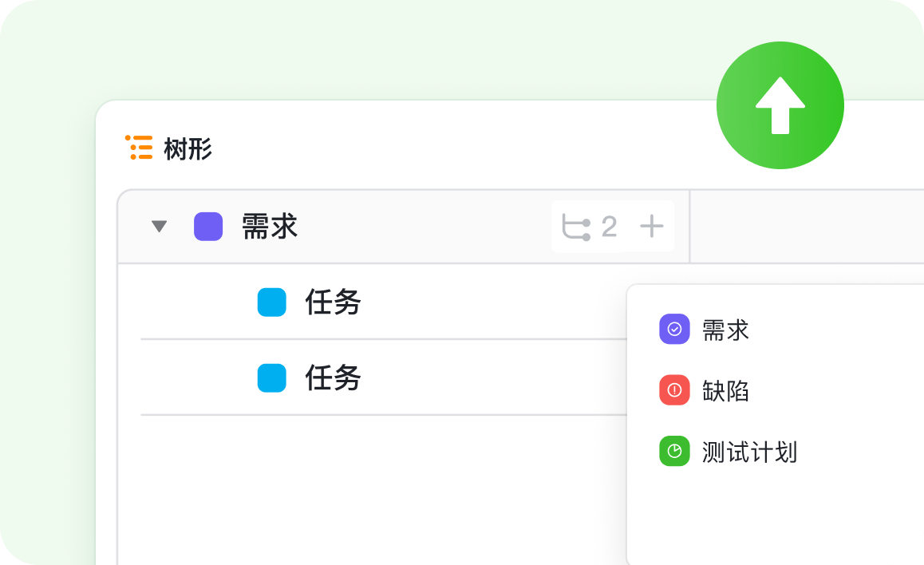
Task: Click the empty header cell right of 需求 column
Action: (806, 227)
